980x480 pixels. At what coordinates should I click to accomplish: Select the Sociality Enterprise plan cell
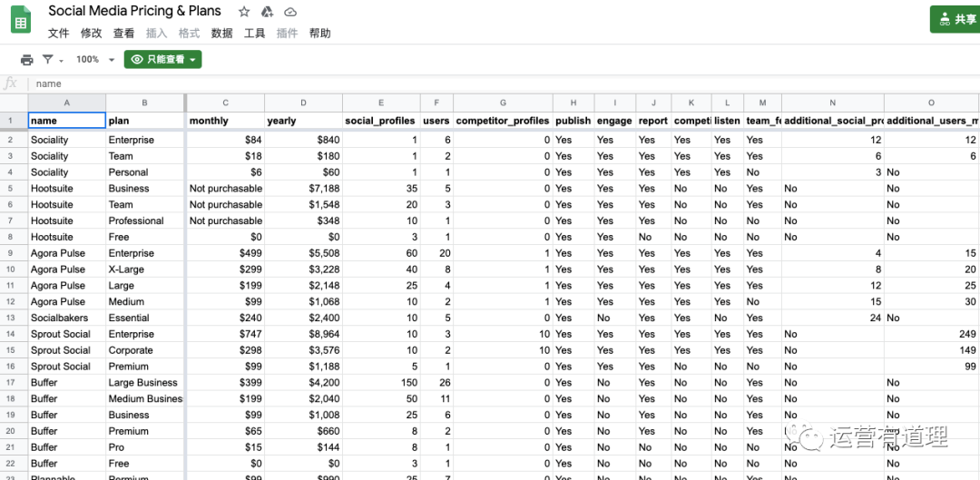[145, 140]
